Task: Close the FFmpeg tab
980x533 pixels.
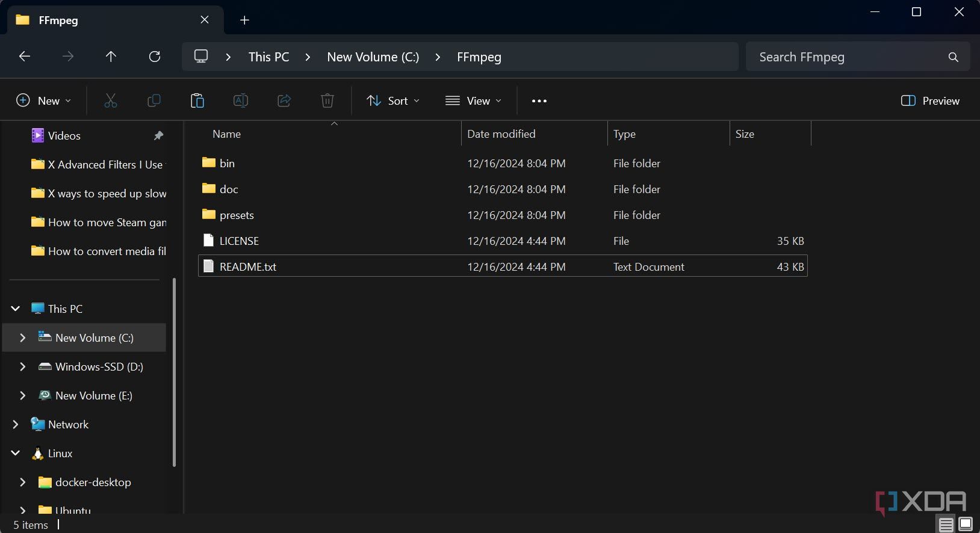Action: 205,20
